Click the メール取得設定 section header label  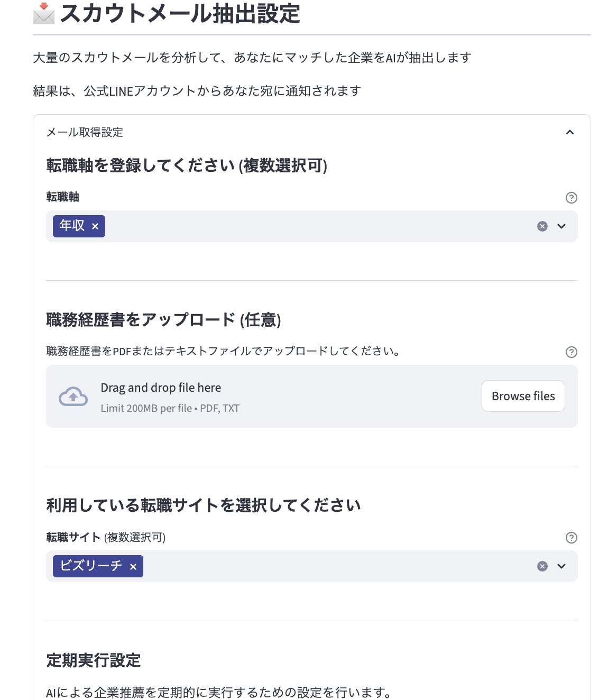[x=85, y=132]
